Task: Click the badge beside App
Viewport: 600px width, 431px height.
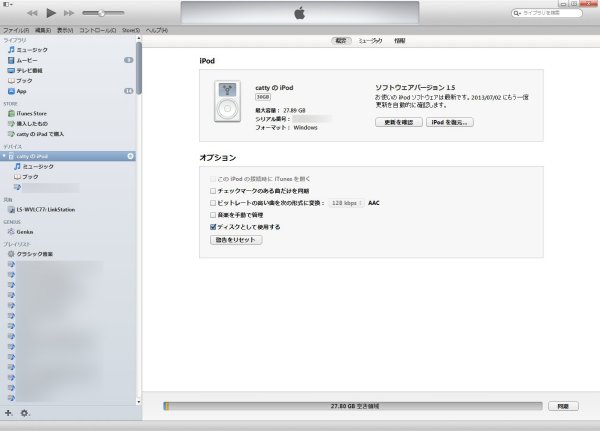Action: click(129, 91)
